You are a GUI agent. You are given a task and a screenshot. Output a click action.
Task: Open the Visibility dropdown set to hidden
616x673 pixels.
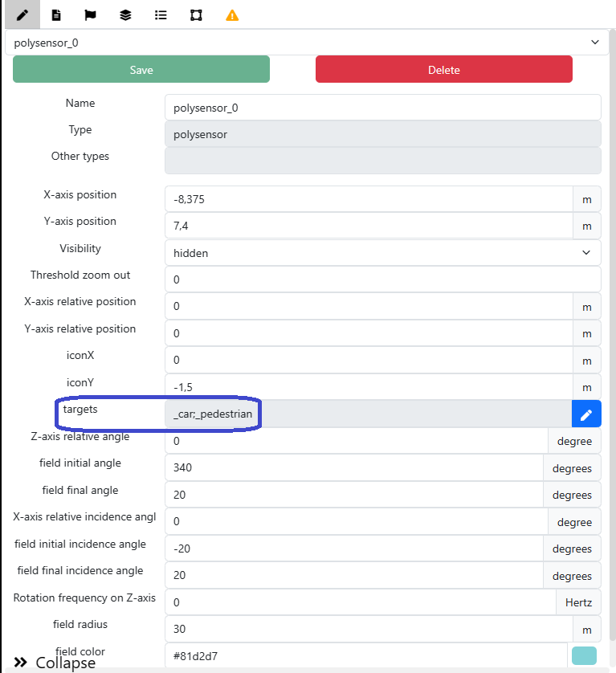383,253
